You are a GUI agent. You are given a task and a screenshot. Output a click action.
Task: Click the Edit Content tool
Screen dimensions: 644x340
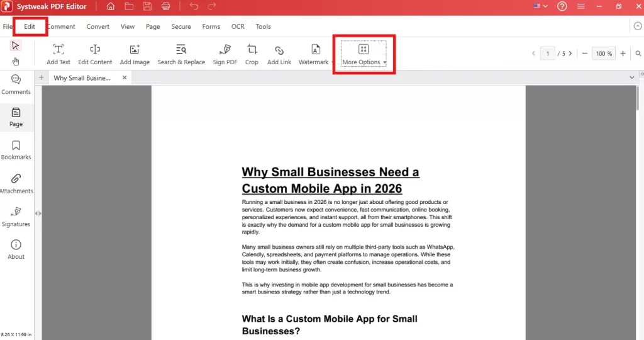click(x=95, y=55)
